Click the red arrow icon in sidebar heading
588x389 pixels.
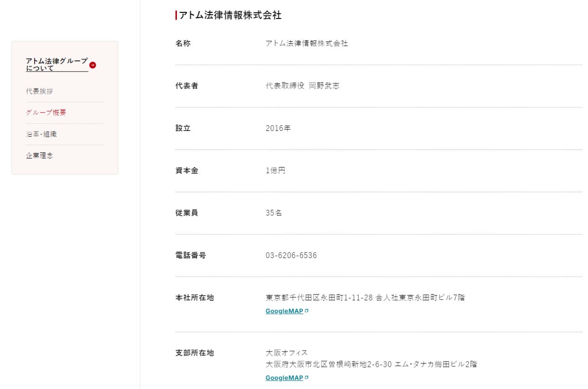point(92,65)
